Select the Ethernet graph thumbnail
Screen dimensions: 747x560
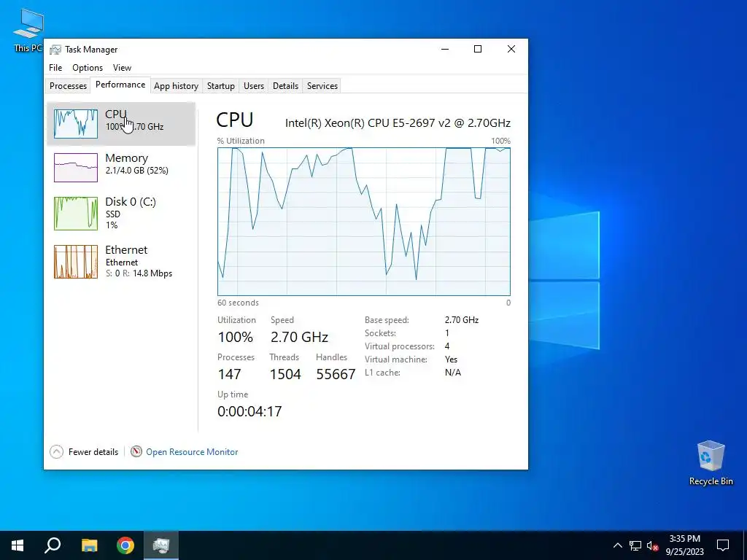(76, 262)
